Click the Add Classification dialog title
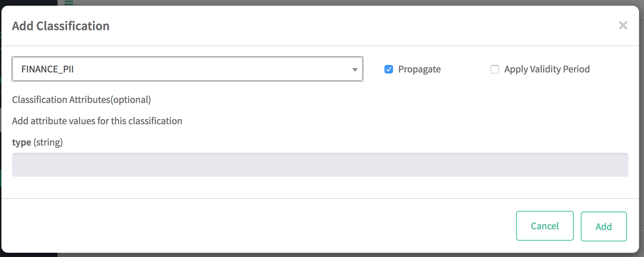Viewport: 644px width, 257px height. point(61,26)
